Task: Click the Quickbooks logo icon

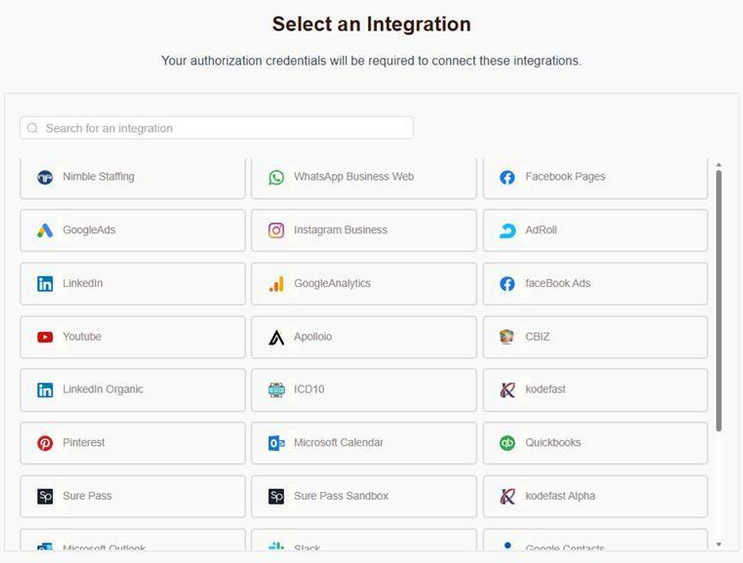Action: 507,443
